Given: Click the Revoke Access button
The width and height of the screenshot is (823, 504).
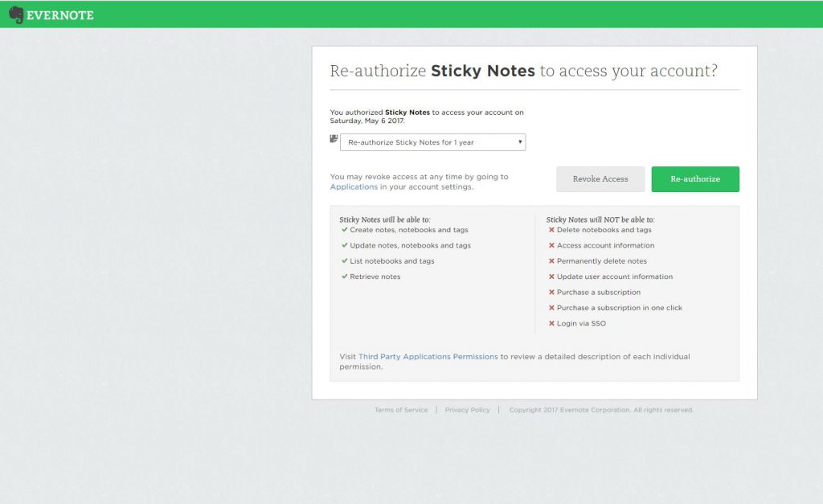Looking at the screenshot, I should click(600, 178).
